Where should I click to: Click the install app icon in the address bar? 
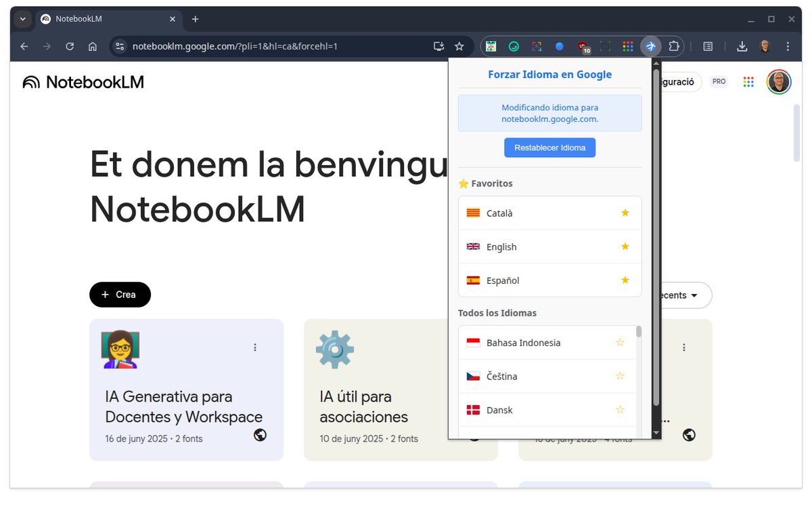[x=438, y=47]
